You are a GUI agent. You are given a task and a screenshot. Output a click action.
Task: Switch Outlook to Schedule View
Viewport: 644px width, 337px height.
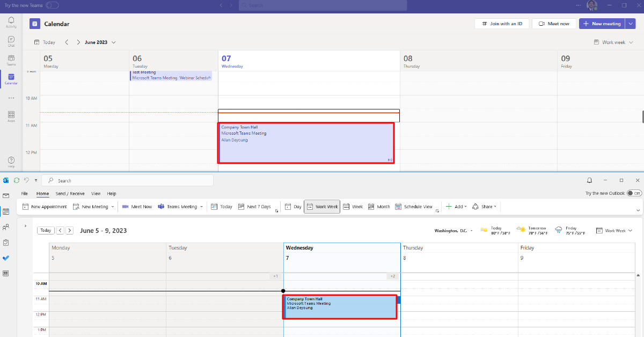coord(414,207)
